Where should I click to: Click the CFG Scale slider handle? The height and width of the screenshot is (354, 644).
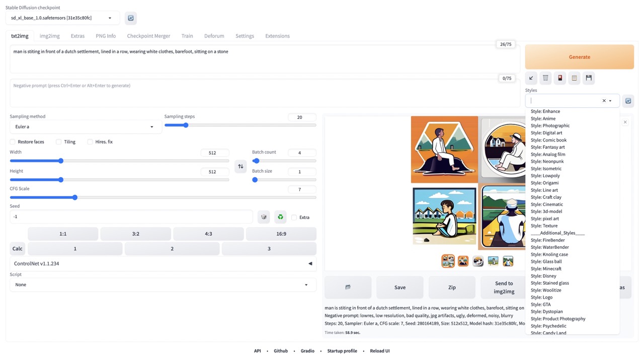[x=75, y=197]
